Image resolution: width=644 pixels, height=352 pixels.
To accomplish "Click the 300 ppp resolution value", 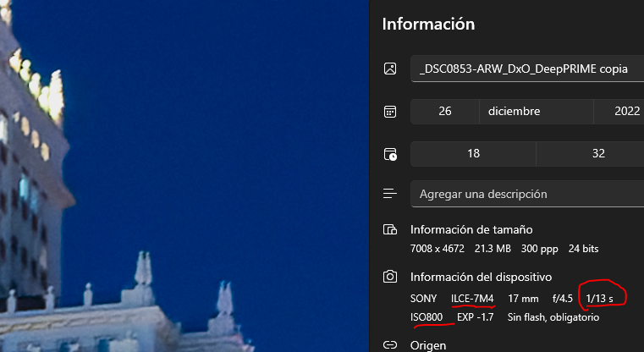I will [540, 249].
